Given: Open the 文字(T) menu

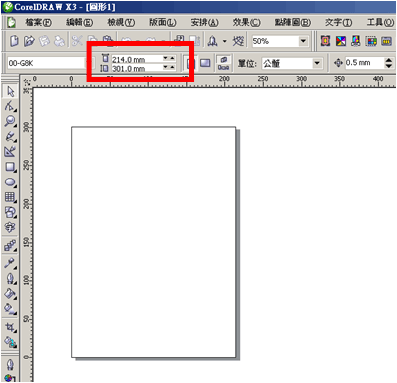Looking at the screenshot, I should [x=338, y=22].
